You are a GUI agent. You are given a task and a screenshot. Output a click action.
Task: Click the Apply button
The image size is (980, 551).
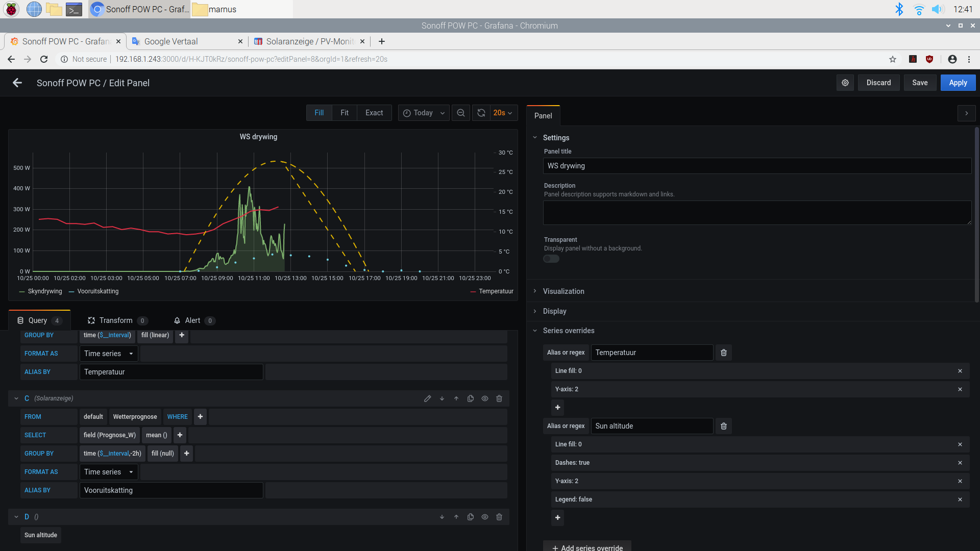coord(958,83)
